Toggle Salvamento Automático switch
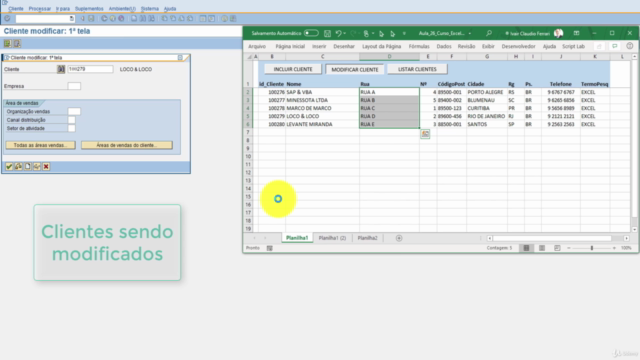The image size is (640, 360). 311,33
